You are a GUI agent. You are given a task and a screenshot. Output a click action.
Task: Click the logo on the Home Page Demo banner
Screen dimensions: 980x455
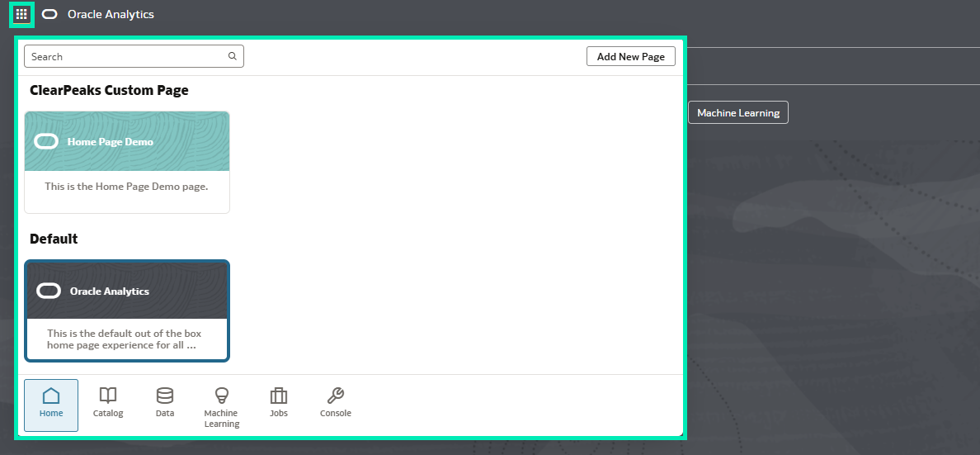[x=46, y=141]
